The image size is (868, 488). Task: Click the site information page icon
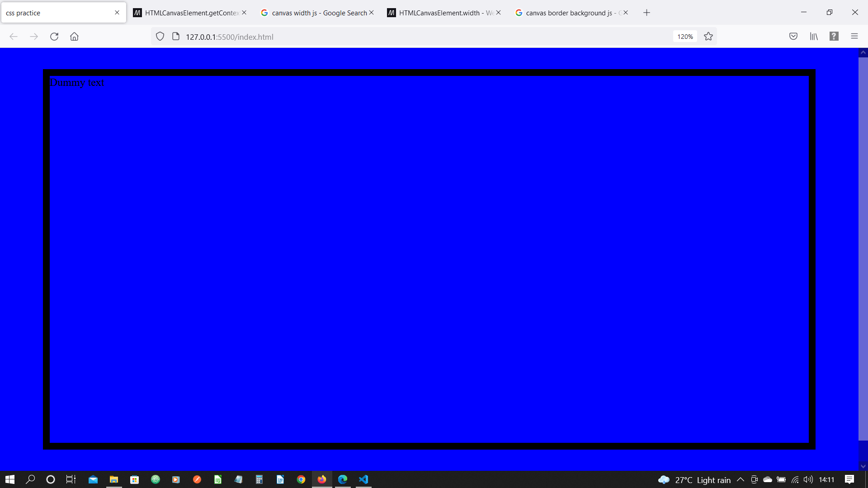[176, 37]
